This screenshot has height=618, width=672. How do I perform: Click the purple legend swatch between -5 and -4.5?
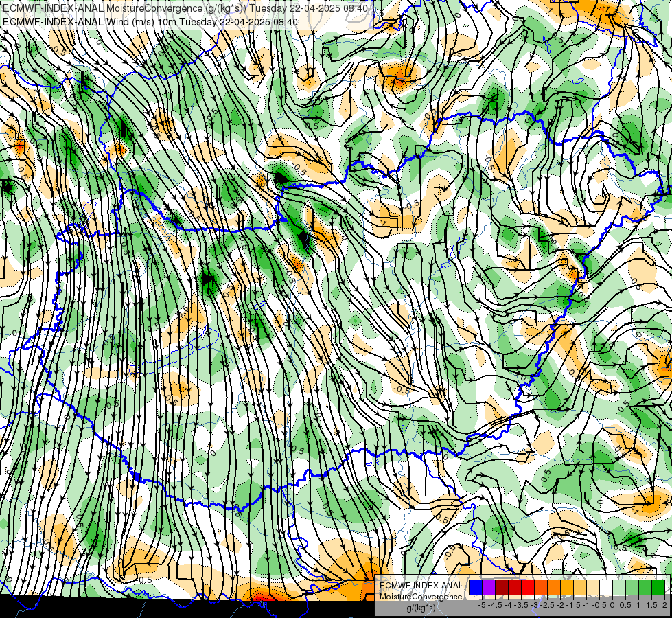coord(489,587)
